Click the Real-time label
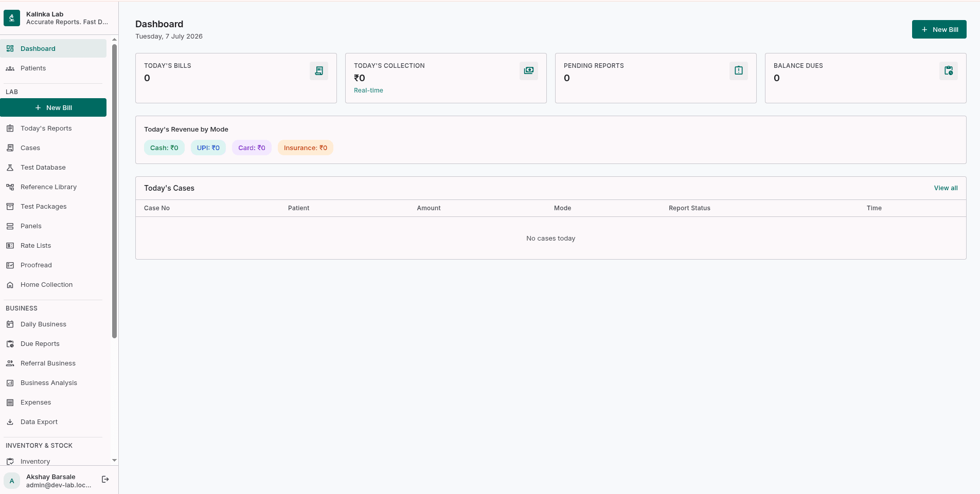This screenshot has height=494, width=980. tap(368, 90)
